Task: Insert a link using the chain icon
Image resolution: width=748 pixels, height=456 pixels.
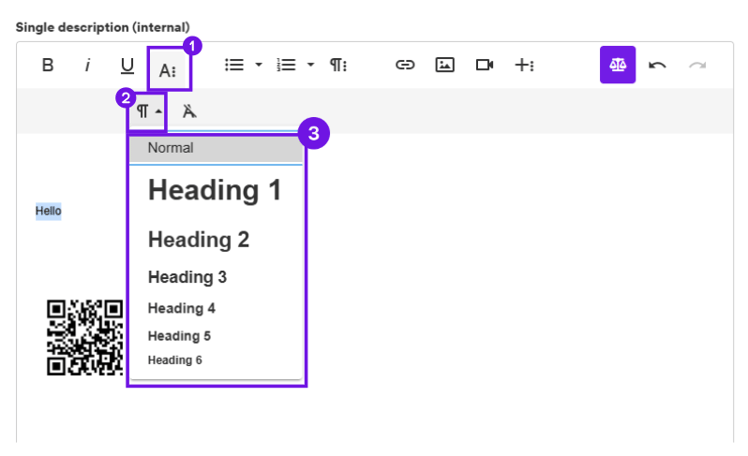Action: tap(405, 65)
